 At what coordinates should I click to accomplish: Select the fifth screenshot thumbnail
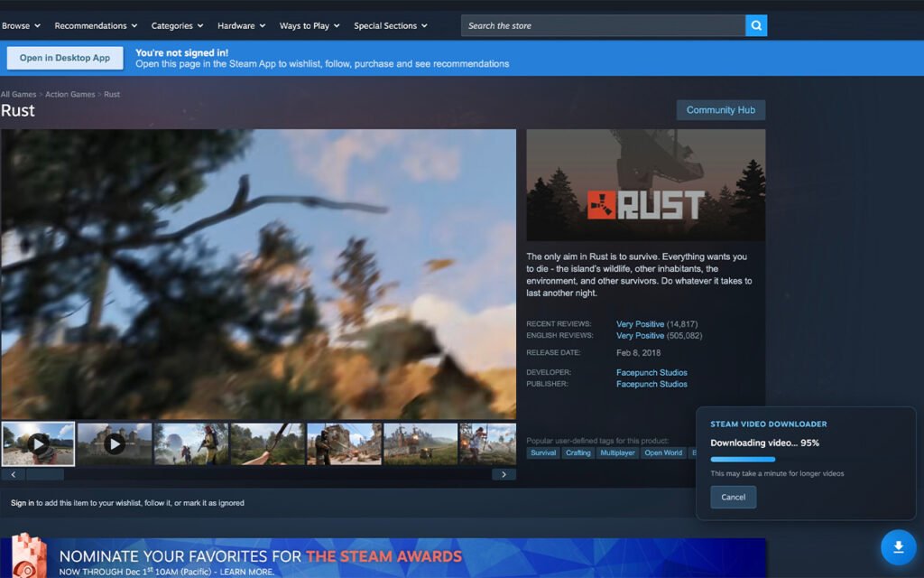344,443
